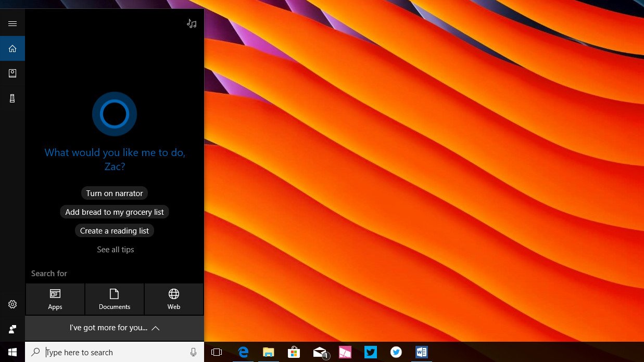The height and width of the screenshot is (362, 644).
Task: Search for Web filter
Action: click(x=174, y=299)
